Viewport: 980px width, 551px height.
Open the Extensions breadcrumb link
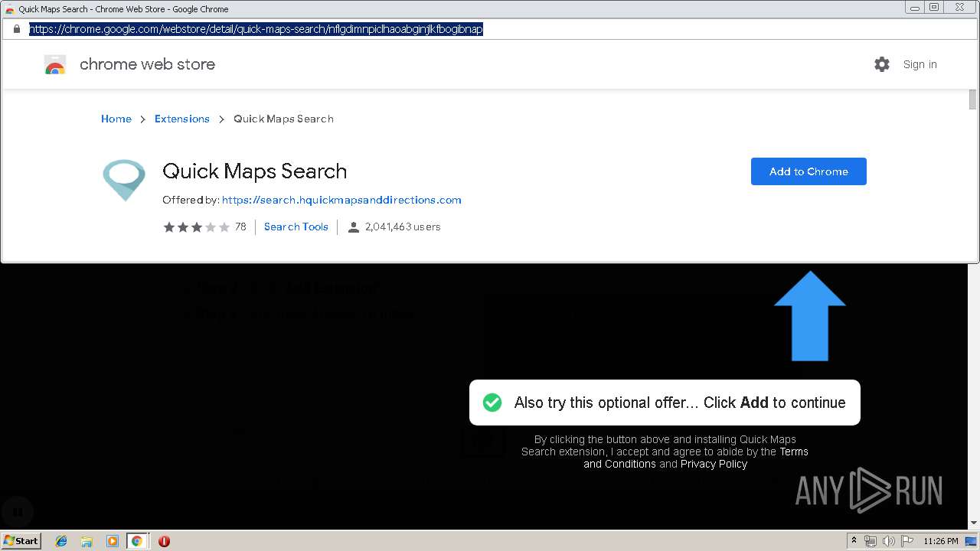pos(182,119)
